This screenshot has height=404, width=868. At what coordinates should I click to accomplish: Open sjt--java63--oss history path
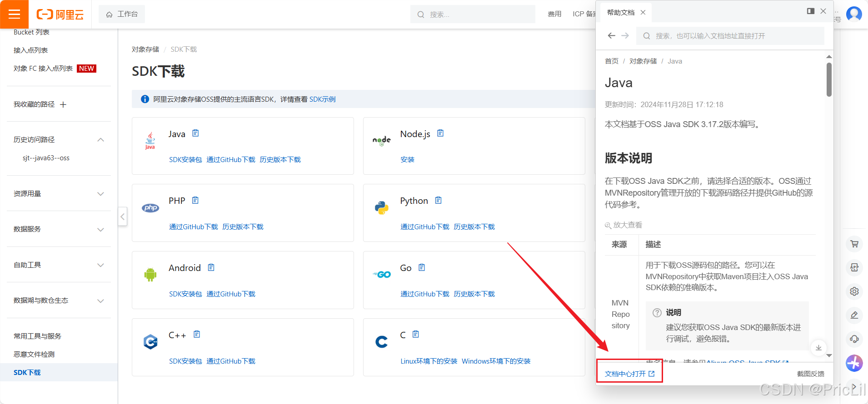pyautogui.click(x=46, y=158)
